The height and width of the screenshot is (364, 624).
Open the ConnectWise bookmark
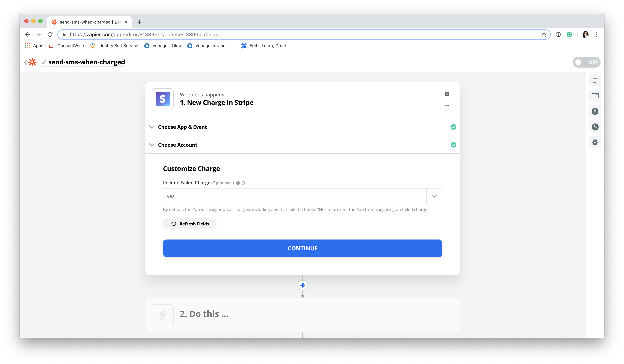(x=66, y=46)
